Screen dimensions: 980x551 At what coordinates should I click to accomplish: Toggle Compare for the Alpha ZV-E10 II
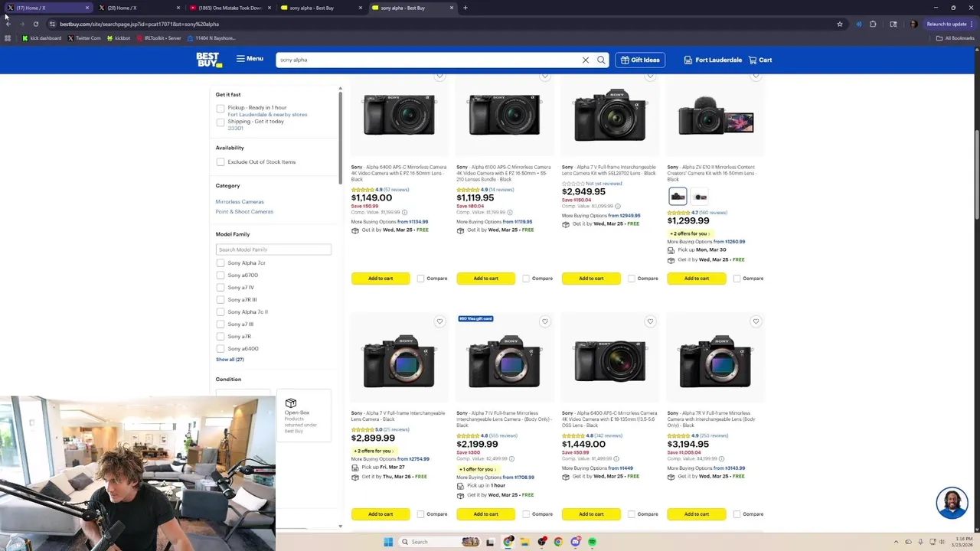pyautogui.click(x=737, y=279)
